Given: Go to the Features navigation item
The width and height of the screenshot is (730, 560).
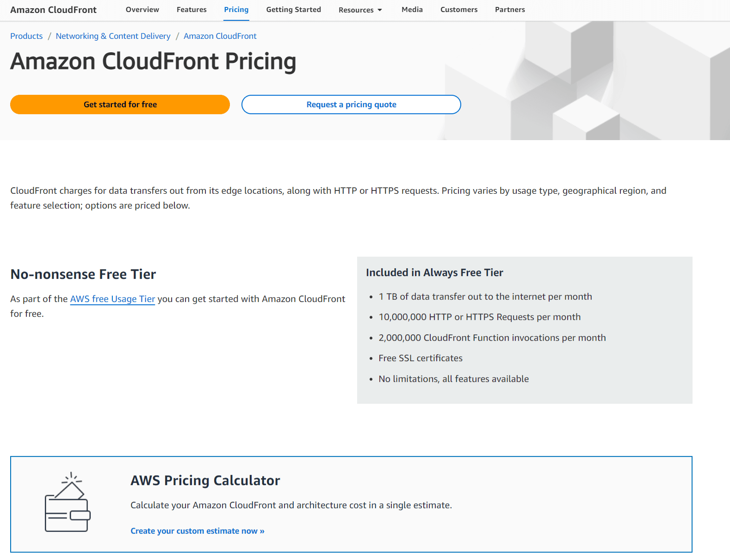Looking at the screenshot, I should (192, 10).
